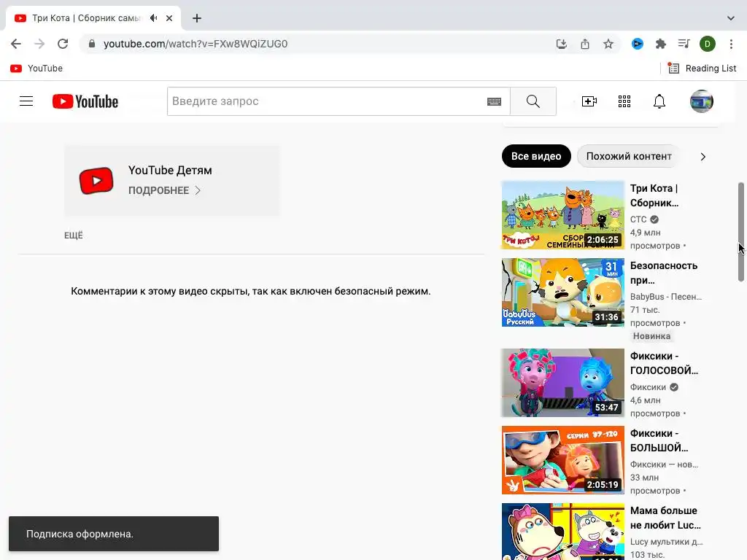The height and width of the screenshot is (560, 747).
Task: Click the browser forward arrow
Action: pyautogui.click(x=39, y=44)
